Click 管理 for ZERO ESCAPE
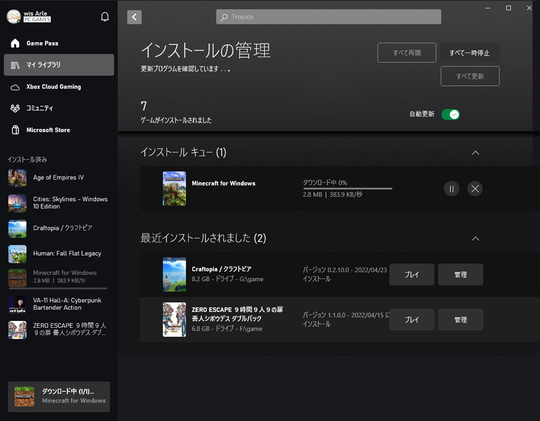 click(x=460, y=320)
